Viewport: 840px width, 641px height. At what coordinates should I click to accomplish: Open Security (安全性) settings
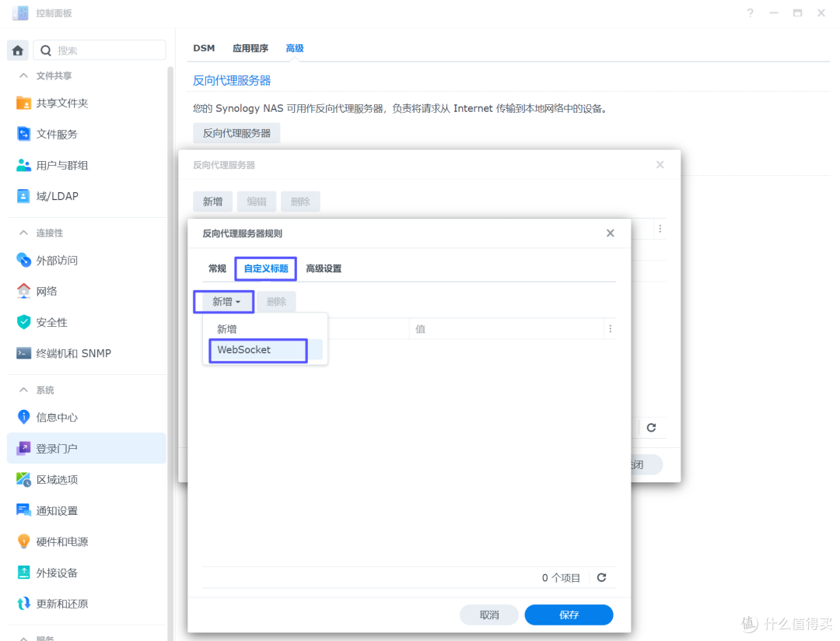pyautogui.click(x=87, y=322)
